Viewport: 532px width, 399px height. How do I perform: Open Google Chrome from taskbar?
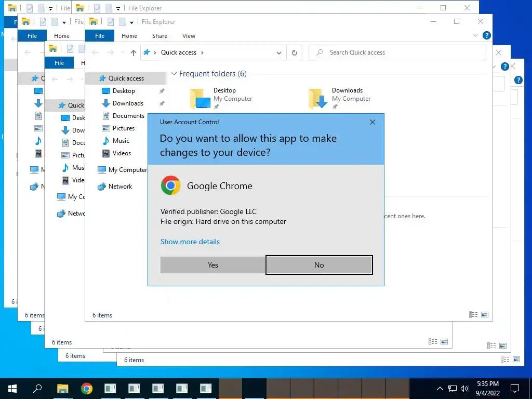[87, 389]
